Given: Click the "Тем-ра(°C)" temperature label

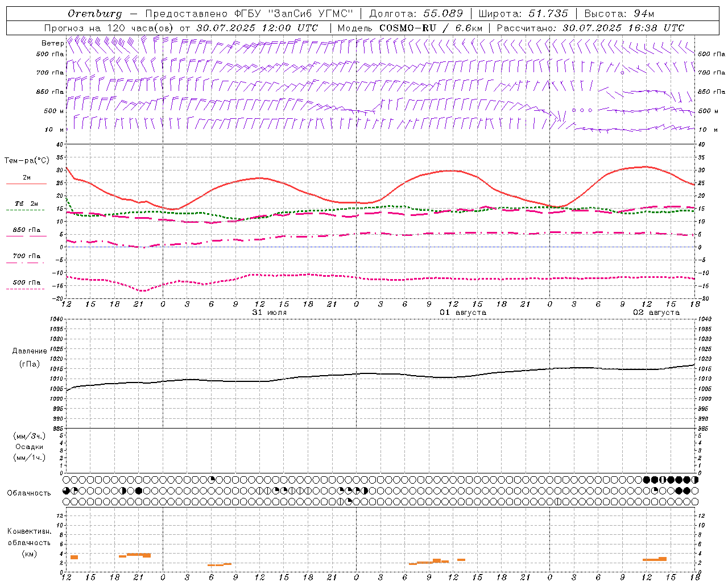Looking at the screenshot, I should tap(27, 161).
